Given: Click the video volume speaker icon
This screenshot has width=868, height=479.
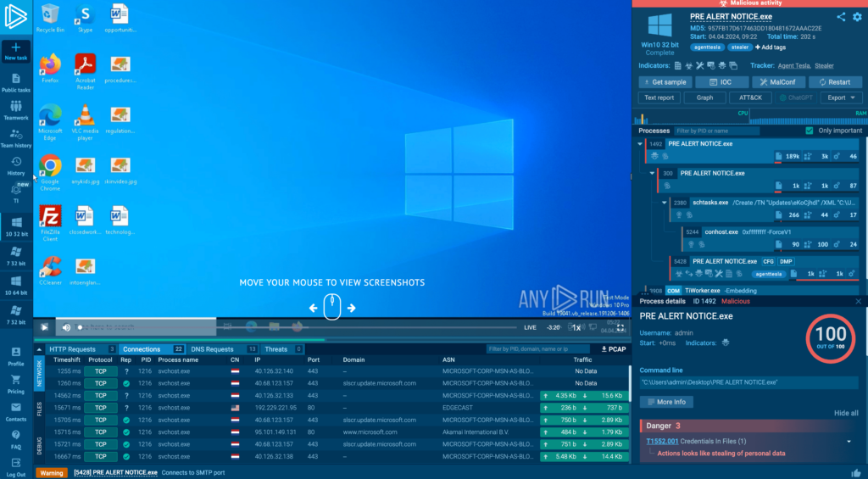Looking at the screenshot, I should pyautogui.click(x=66, y=327).
